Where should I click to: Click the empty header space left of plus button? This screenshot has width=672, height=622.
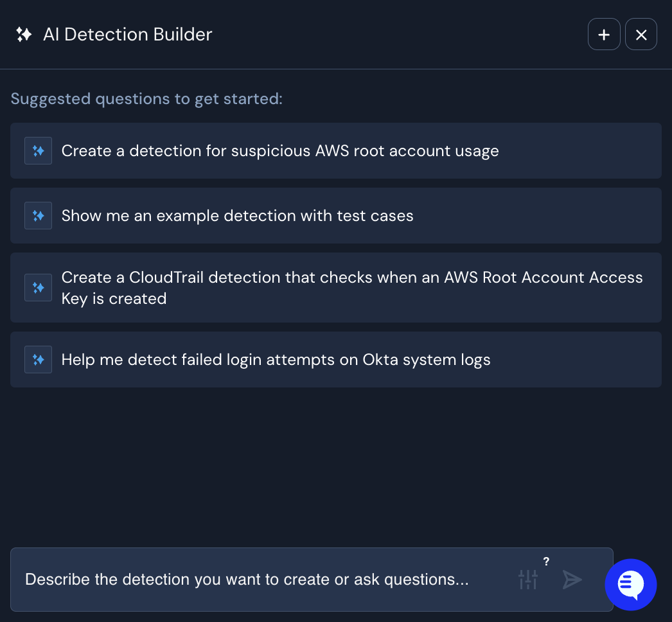[x=398, y=35]
